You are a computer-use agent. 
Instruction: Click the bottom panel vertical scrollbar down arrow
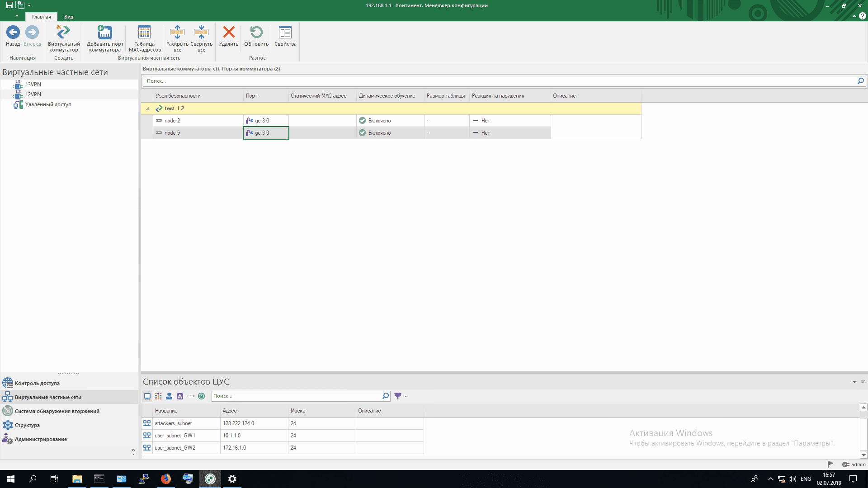click(x=863, y=455)
